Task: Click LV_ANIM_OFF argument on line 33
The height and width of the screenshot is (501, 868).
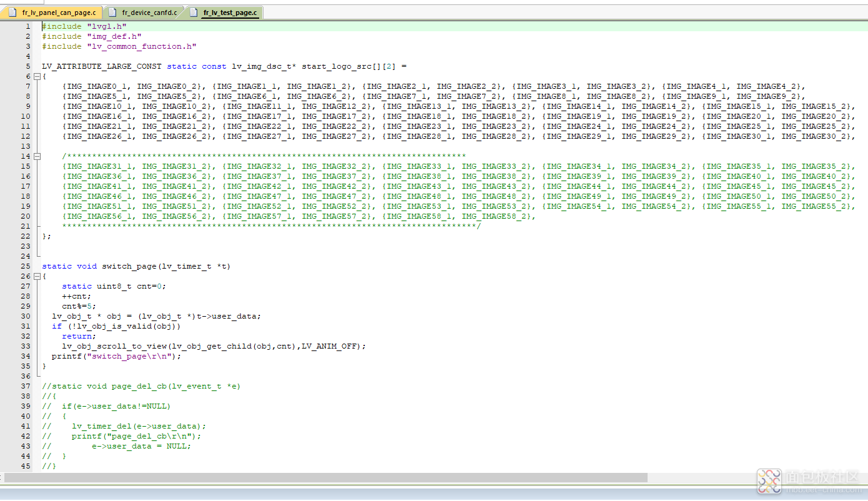Action: coord(329,346)
